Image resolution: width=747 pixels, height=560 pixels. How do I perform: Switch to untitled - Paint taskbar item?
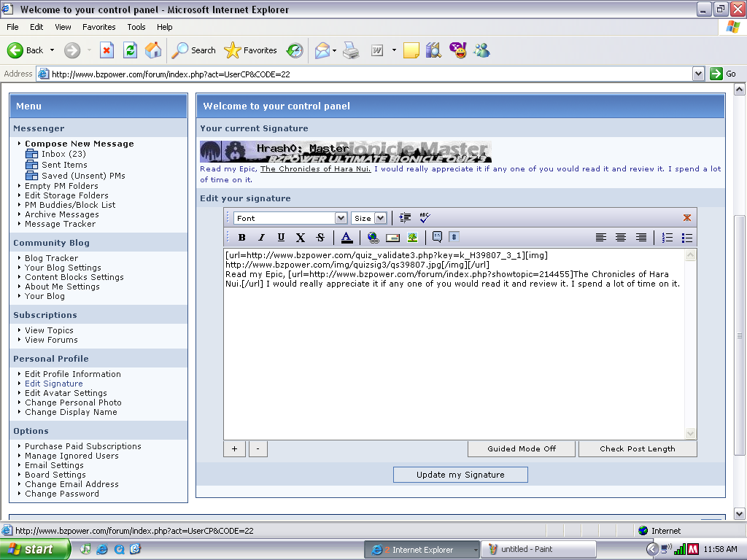point(538,550)
